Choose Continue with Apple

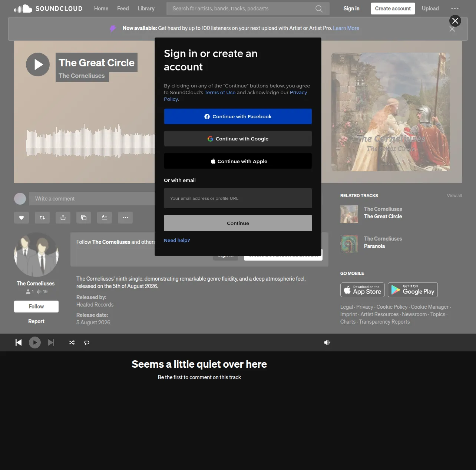click(x=238, y=161)
